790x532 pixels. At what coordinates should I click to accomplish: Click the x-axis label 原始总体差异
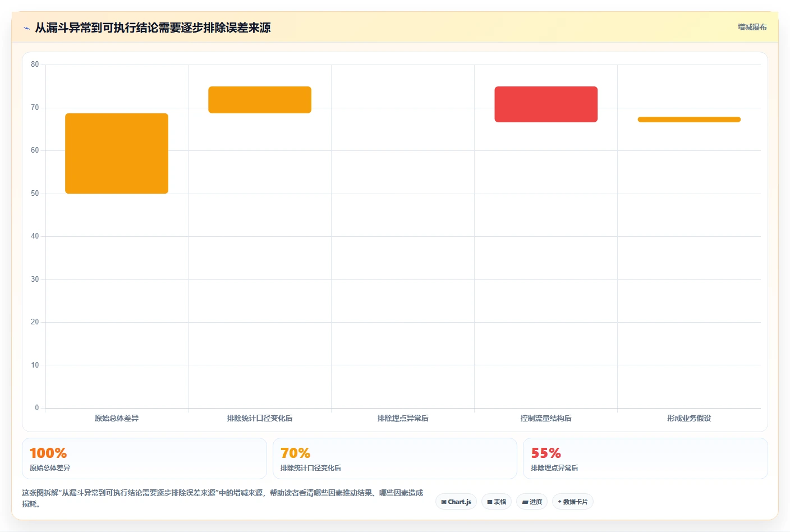coord(117,418)
